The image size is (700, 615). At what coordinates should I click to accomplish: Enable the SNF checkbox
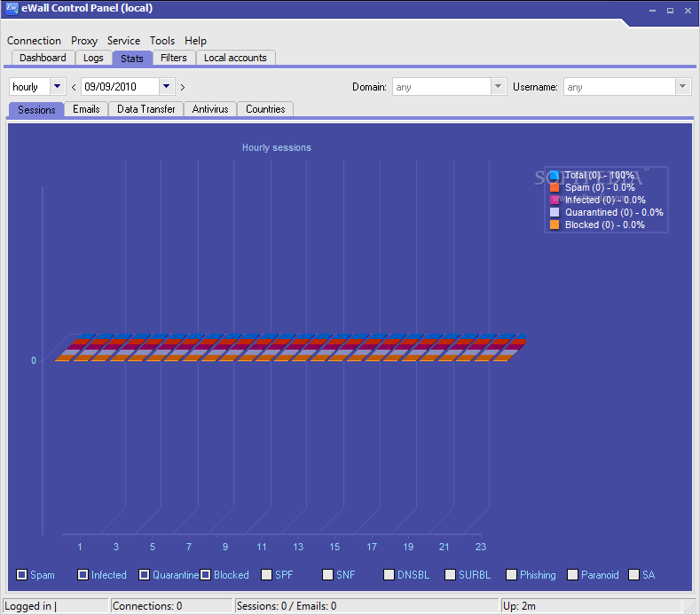327,574
